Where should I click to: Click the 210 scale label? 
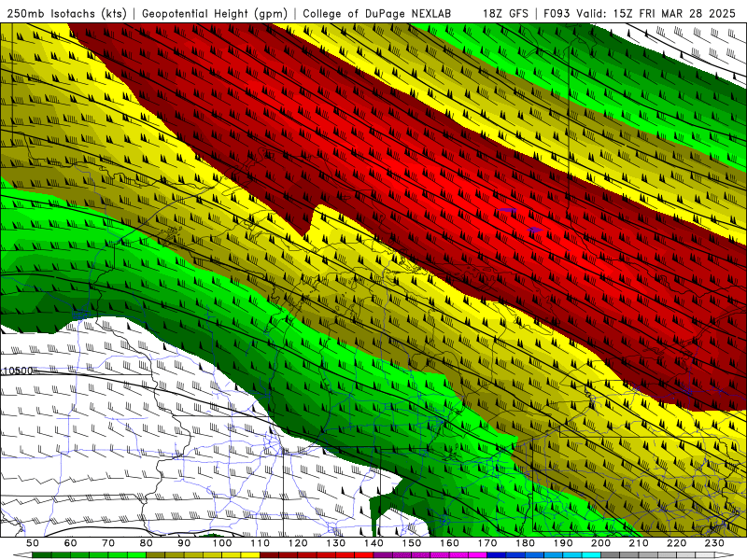coord(639,543)
